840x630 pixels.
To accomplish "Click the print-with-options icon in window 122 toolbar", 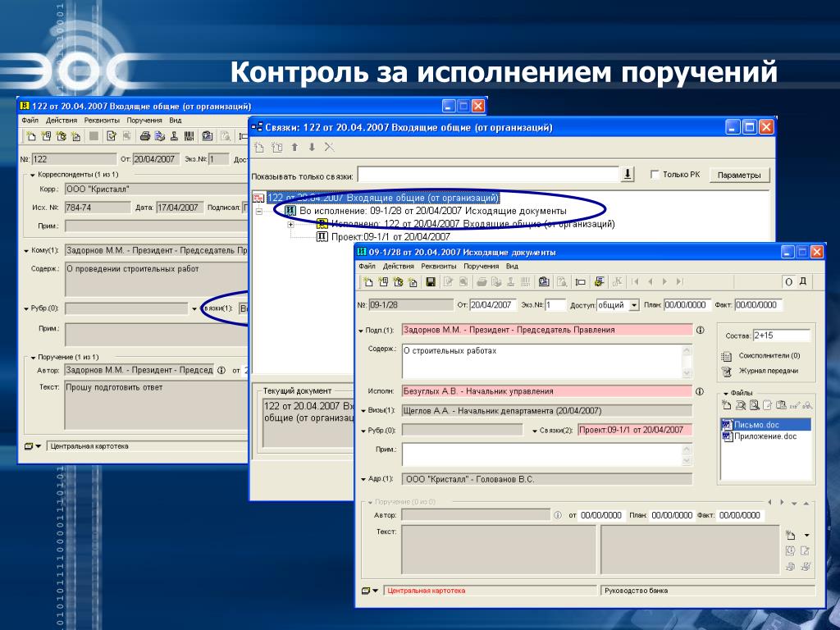I will [x=160, y=136].
